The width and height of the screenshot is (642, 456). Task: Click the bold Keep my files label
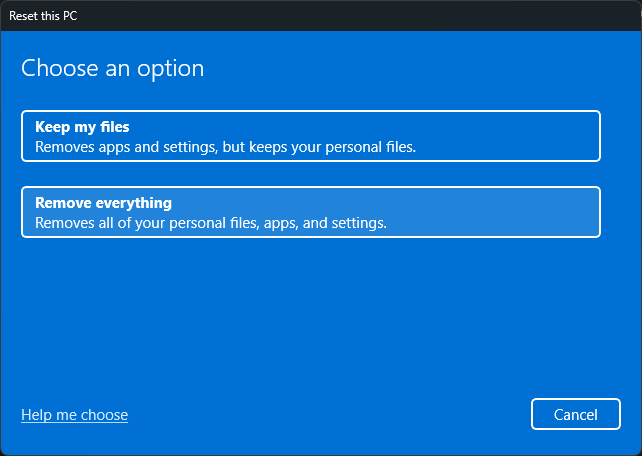pos(82,127)
